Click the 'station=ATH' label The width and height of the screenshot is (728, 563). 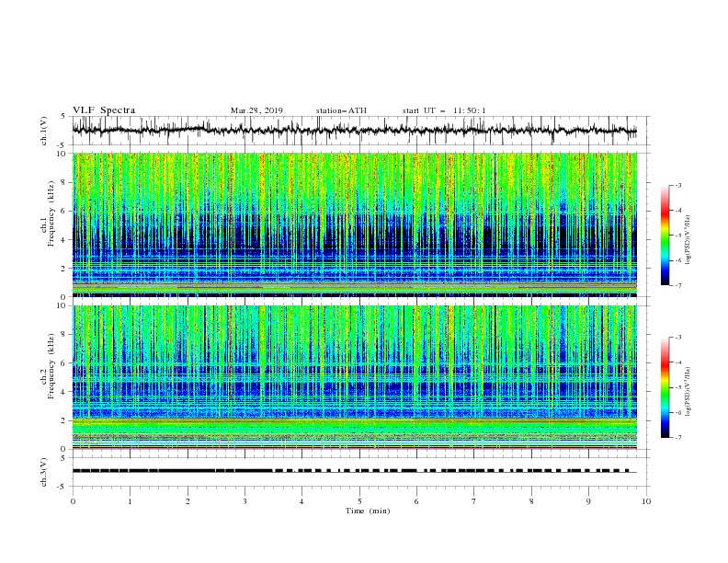pos(341,110)
